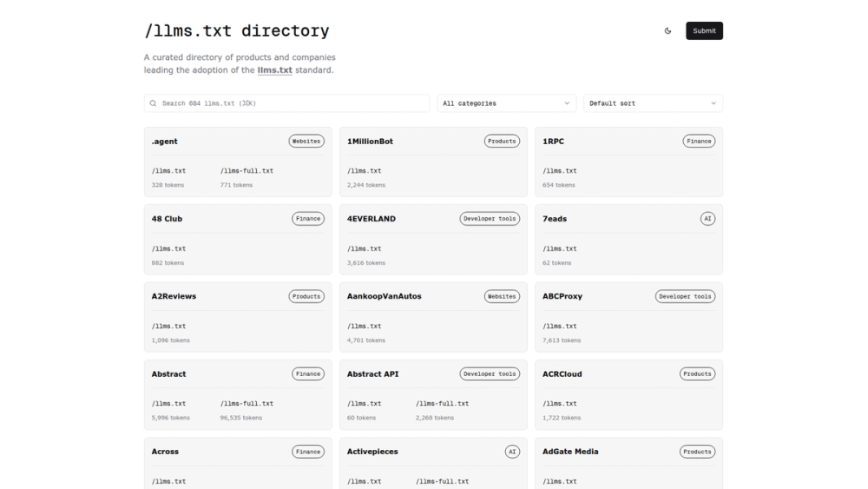Open /llms.txt on the AankoopVanAutos card
The width and height of the screenshot is (868, 489).
click(x=365, y=327)
